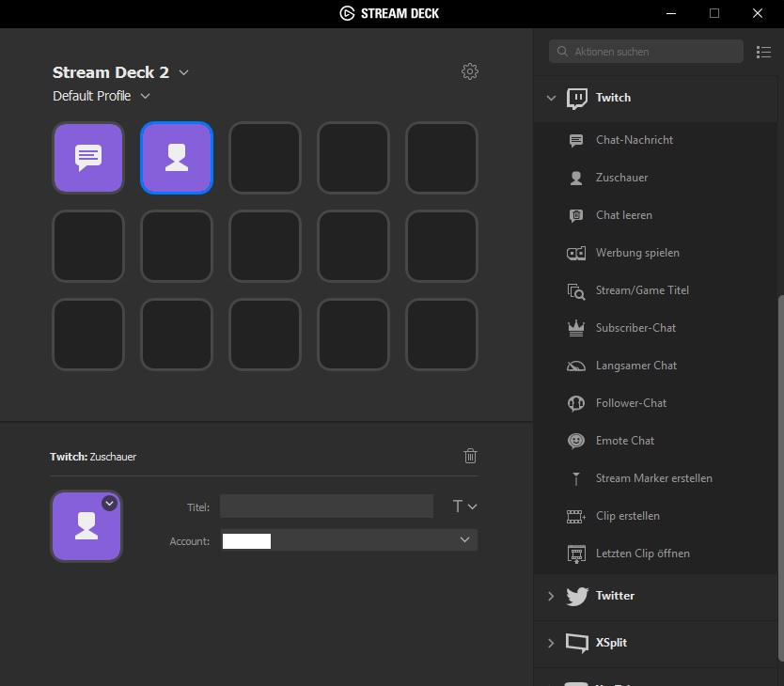784x686 pixels.
Task: Click the Zuschauer action icon in list
Action: (x=576, y=178)
